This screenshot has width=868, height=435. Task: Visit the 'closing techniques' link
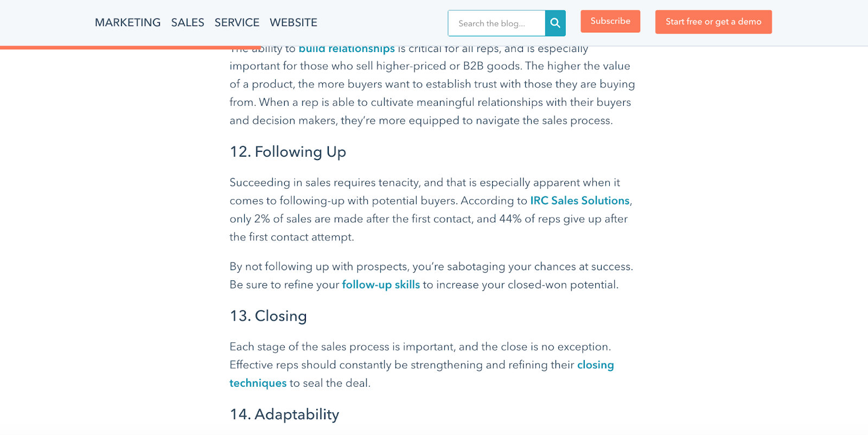pyautogui.click(x=595, y=365)
